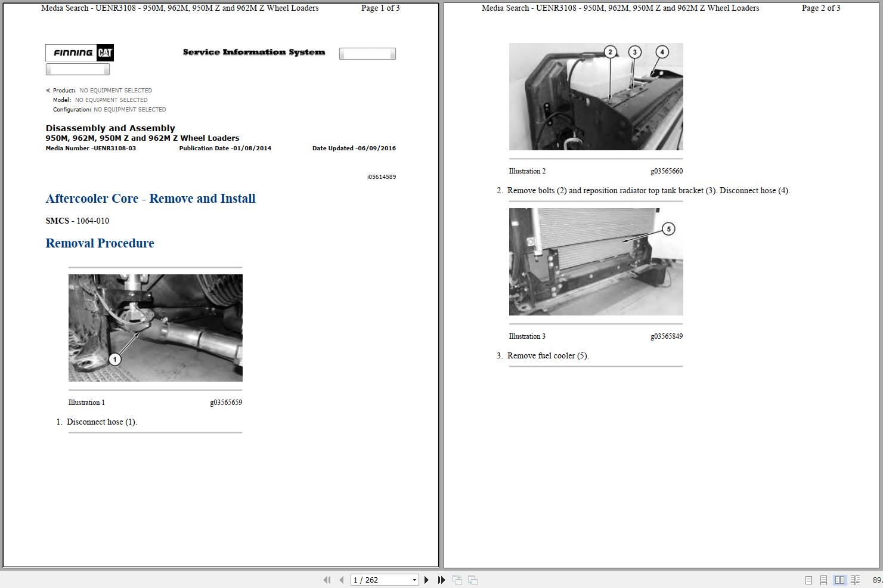883x588 pixels.
Task: Open the dropdown beside Service Information System
Action: [x=367, y=53]
